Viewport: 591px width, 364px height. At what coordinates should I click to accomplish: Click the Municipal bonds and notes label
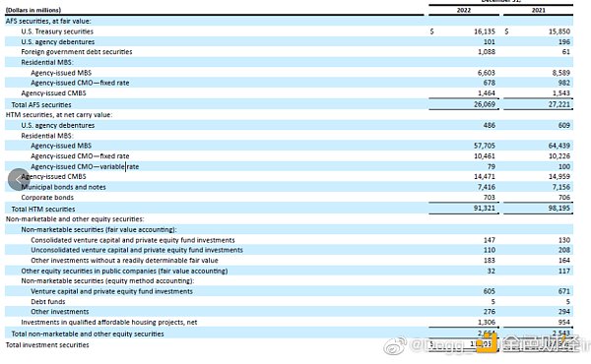63,187
